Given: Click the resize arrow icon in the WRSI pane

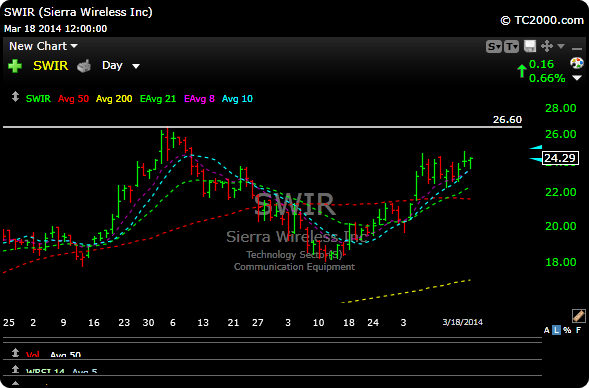Looking at the screenshot, I should coord(15,369).
